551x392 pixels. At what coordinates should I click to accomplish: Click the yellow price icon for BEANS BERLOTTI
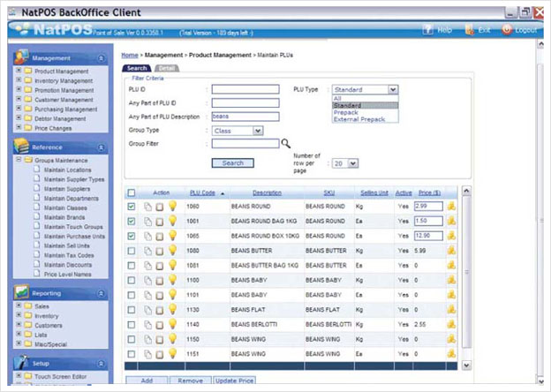451,324
